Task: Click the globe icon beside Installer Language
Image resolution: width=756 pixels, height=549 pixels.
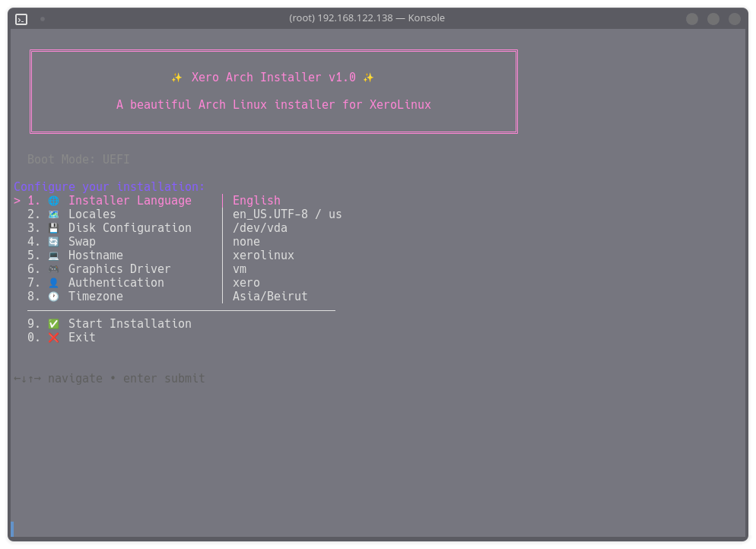Action: 53,201
